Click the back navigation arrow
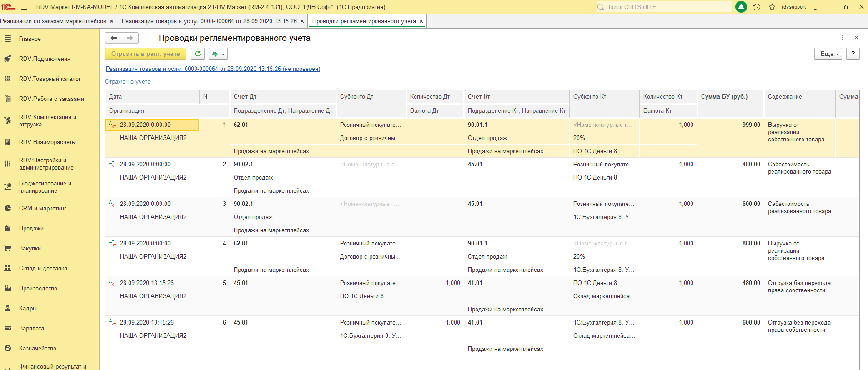Screen dimensions: 868x370 114,38
